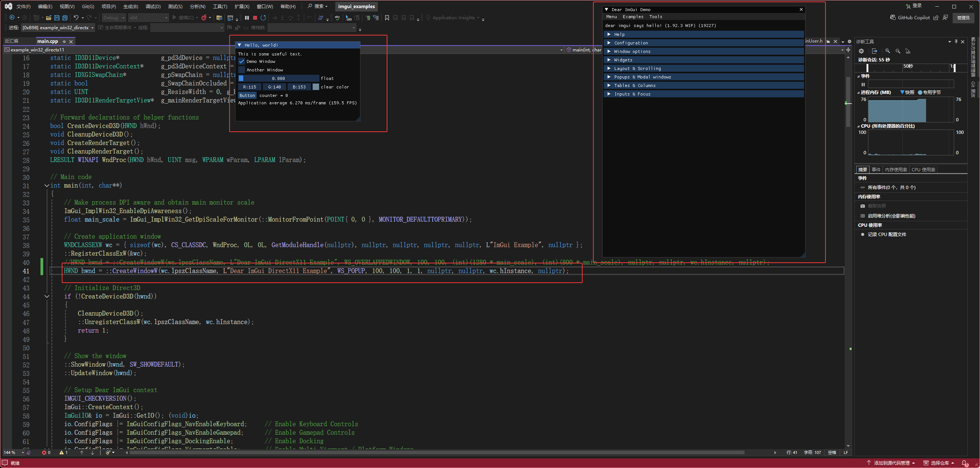Image resolution: width=980 pixels, height=468 pixels.
Task: Expand Window options in ImGui Demo
Action: [703, 51]
